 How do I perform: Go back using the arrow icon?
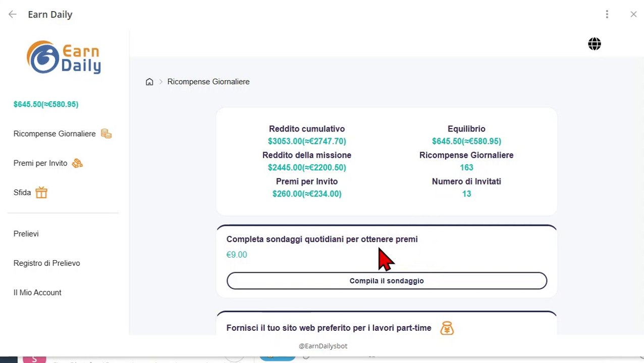click(13, 15)
